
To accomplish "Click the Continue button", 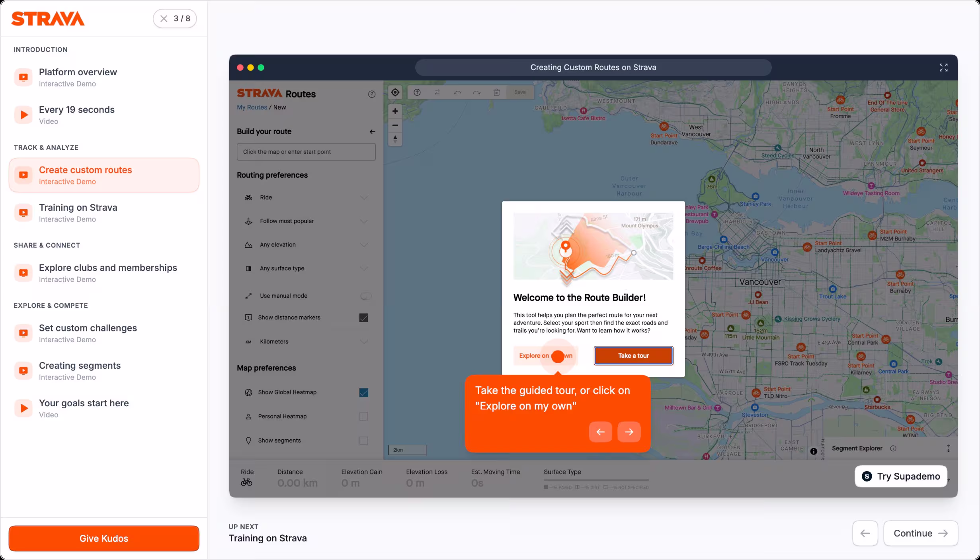I will click(x=921, y=533).
